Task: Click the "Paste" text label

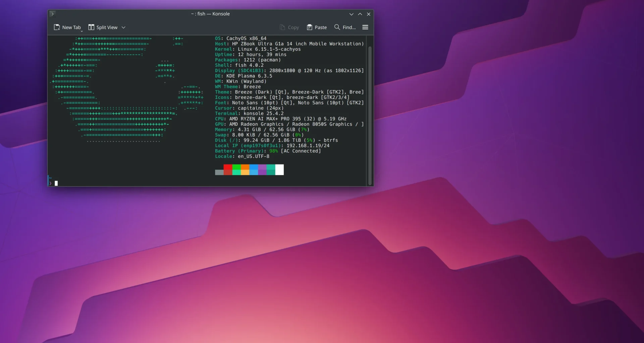Action: (x=321, y=27)
